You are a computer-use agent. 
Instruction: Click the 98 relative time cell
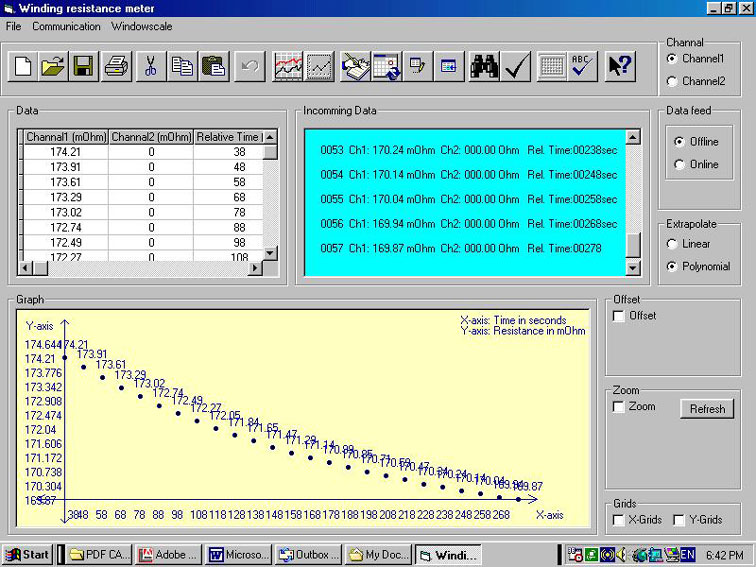click(229, 243)
